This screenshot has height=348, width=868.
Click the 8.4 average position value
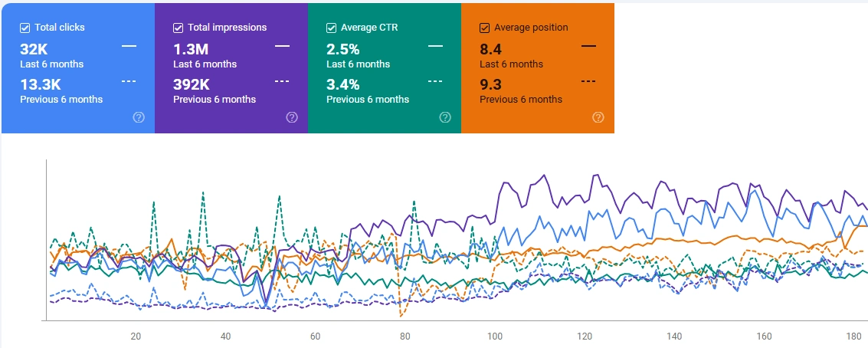(x=490, y=50)
